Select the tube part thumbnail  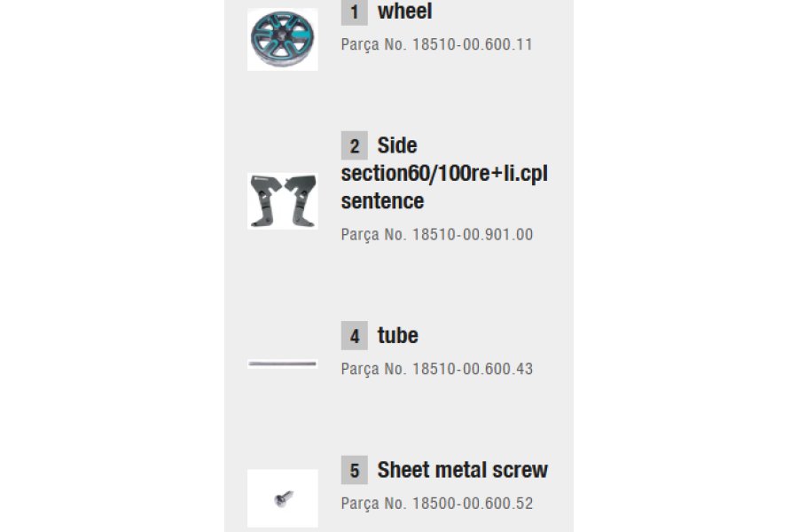point(283,364)
